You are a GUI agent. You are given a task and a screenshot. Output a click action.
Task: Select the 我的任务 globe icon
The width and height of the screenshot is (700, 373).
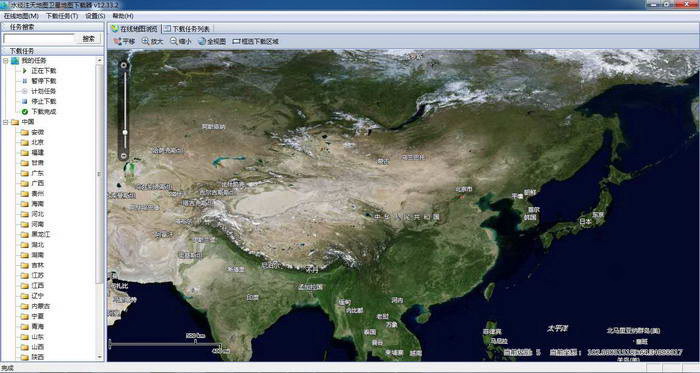pyautogui.click(x=15, y=61)
